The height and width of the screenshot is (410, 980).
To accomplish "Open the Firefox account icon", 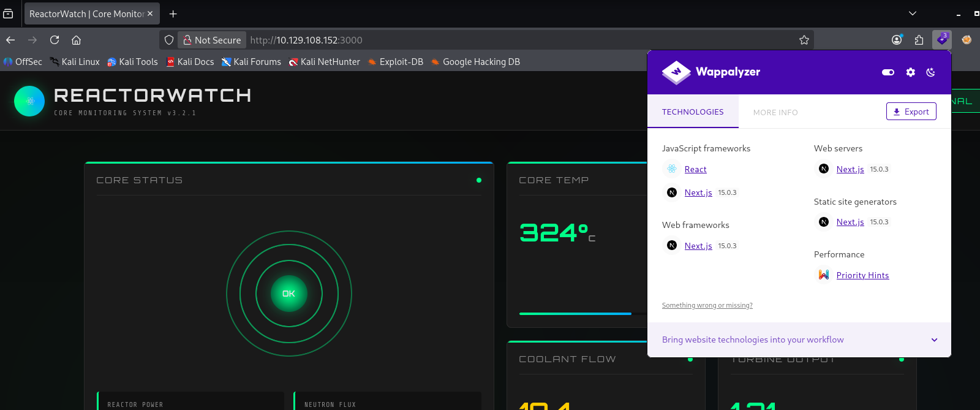I will 897,40.
